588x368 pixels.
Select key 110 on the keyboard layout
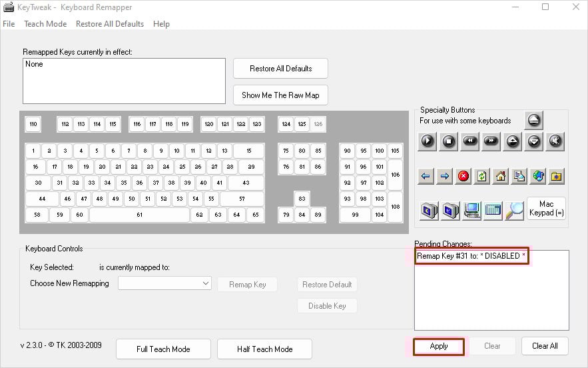coord(33,124)
